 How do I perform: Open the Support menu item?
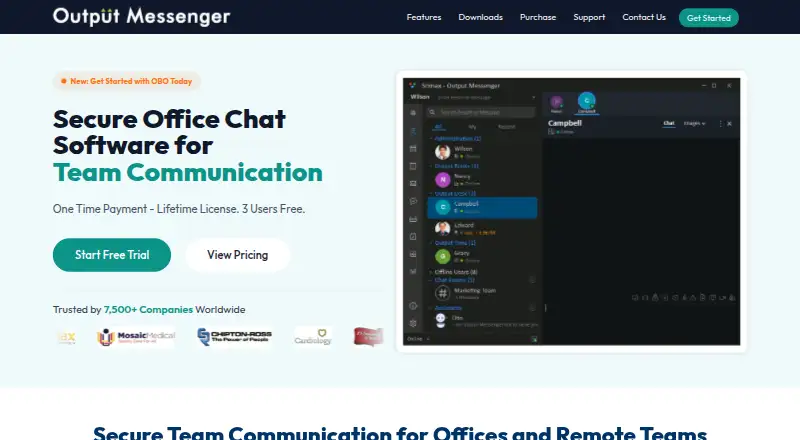point(589,17)
